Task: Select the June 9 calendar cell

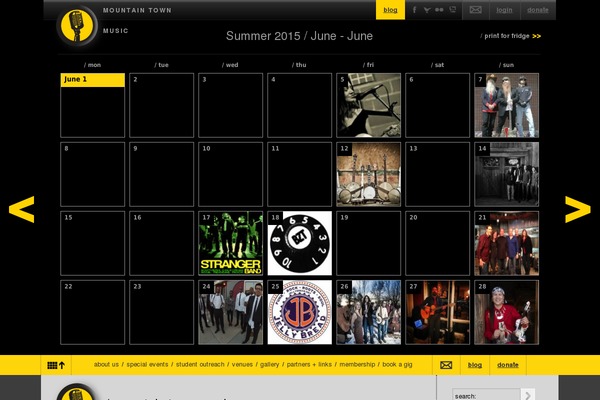Action: point(161,174)
